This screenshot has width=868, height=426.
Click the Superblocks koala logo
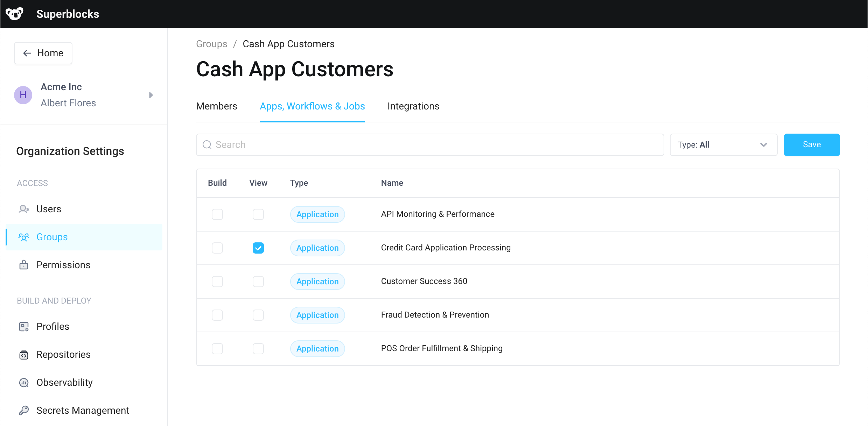tap(14, 14)
